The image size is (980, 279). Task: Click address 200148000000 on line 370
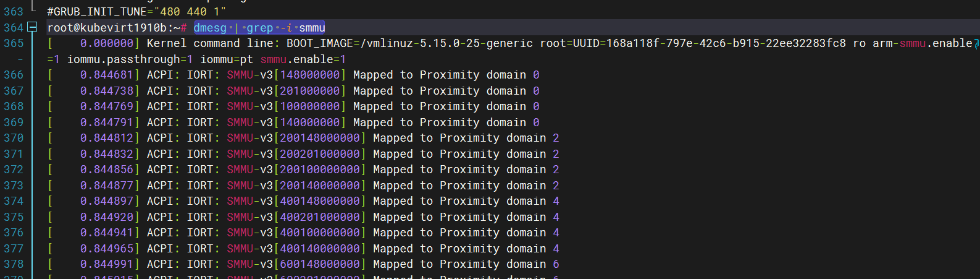click(320, 138)
